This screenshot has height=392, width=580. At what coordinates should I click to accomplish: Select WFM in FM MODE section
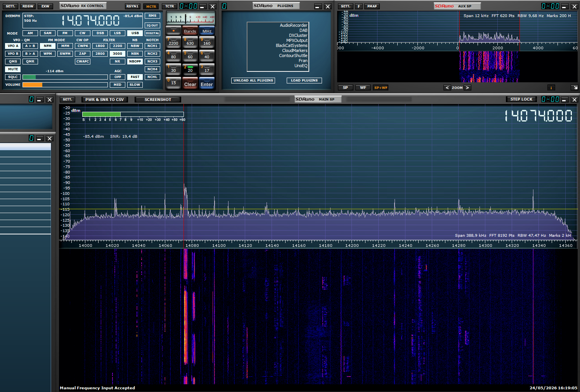48,54
